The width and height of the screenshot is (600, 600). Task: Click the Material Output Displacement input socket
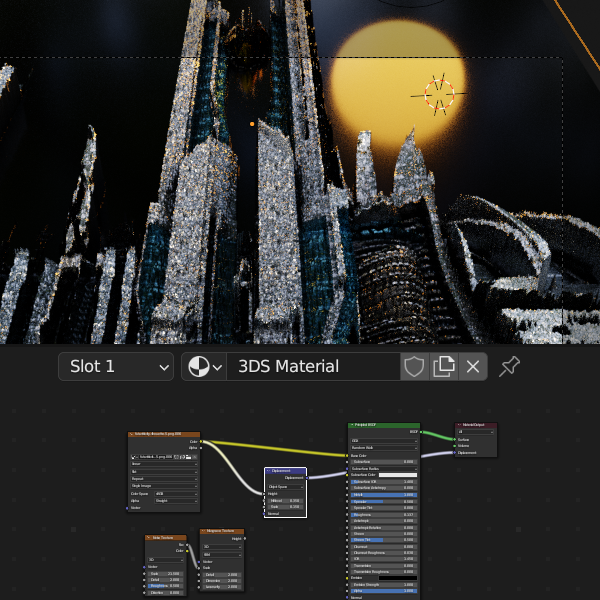pyautogui.click(x=454, y=453)
